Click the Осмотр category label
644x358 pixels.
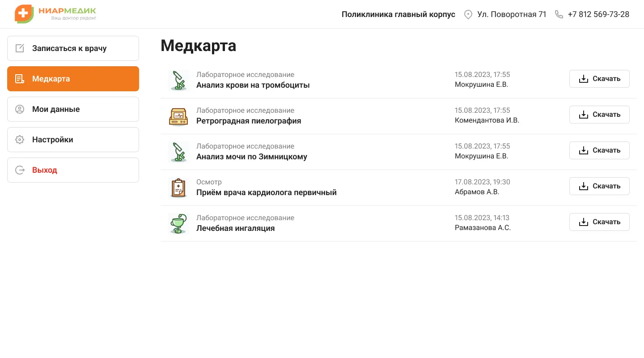click(209, 182)
